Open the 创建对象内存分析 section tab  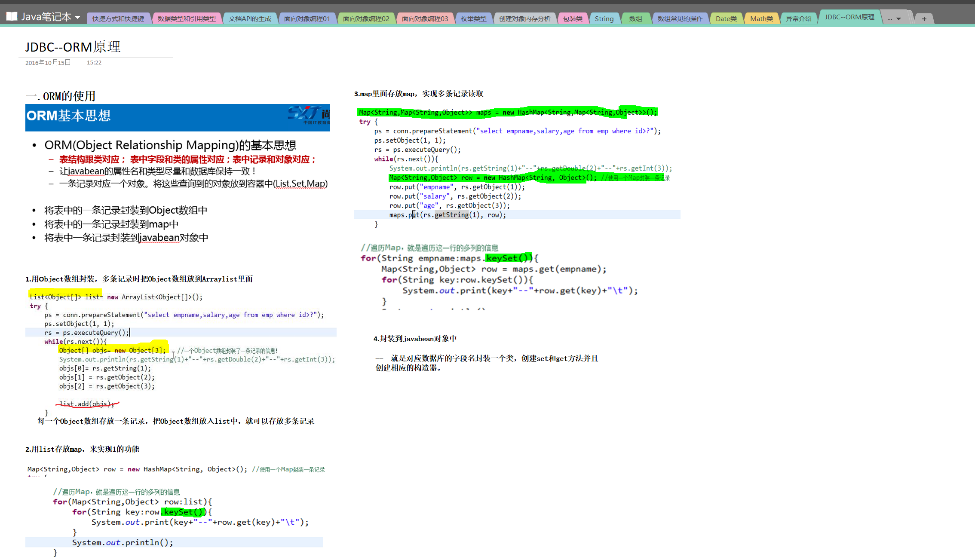pyautogui.click(x=524, y=18)
